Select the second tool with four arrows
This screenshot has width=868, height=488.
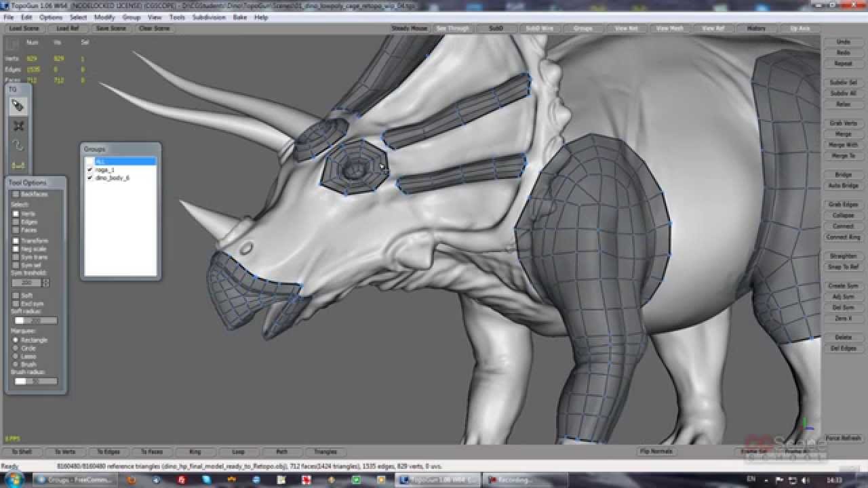tap(18, 126)
